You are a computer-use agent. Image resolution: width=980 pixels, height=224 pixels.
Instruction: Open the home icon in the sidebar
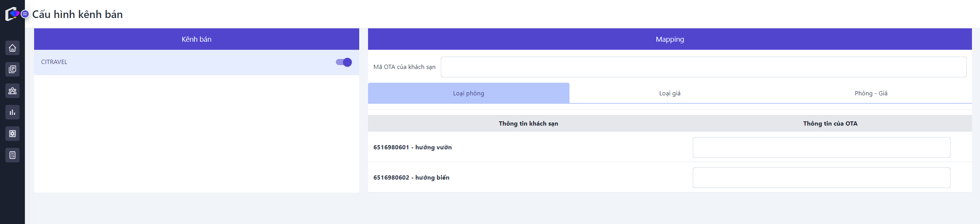(12, 48)
